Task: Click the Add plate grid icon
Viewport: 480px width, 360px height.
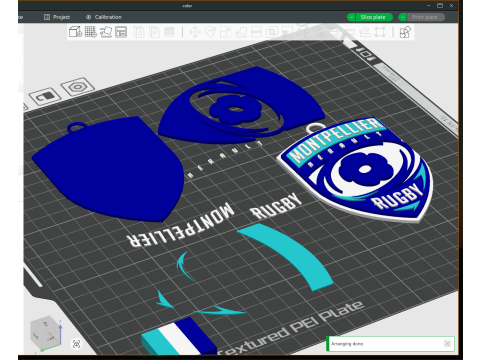Action: (x=91, y=32)
